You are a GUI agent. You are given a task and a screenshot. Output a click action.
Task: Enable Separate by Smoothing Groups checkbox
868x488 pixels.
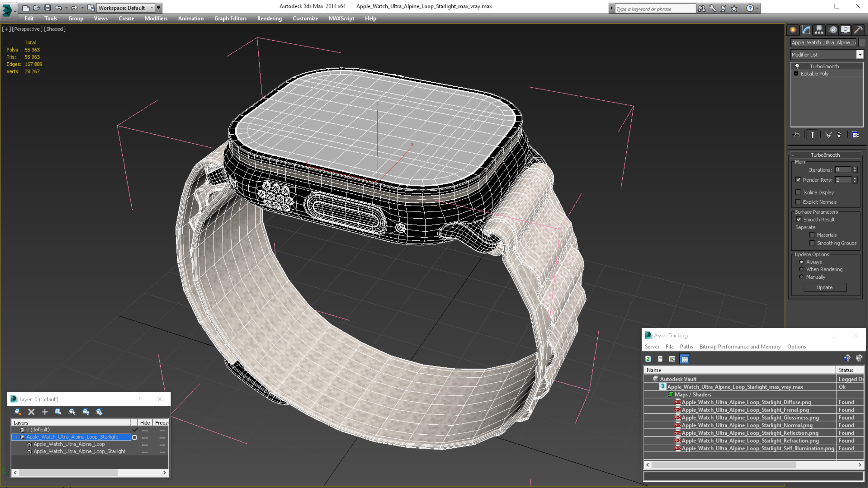(x=812, y=243)
